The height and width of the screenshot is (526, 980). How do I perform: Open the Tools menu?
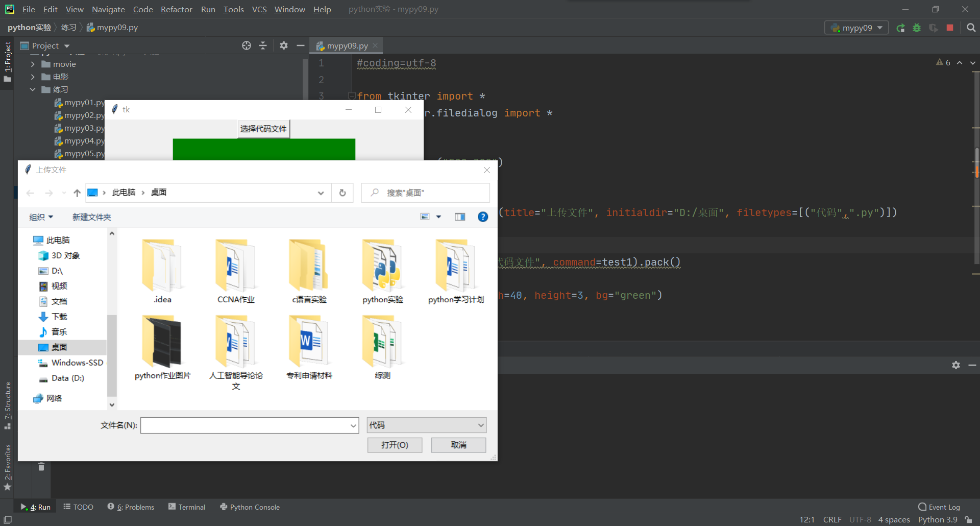233,9
